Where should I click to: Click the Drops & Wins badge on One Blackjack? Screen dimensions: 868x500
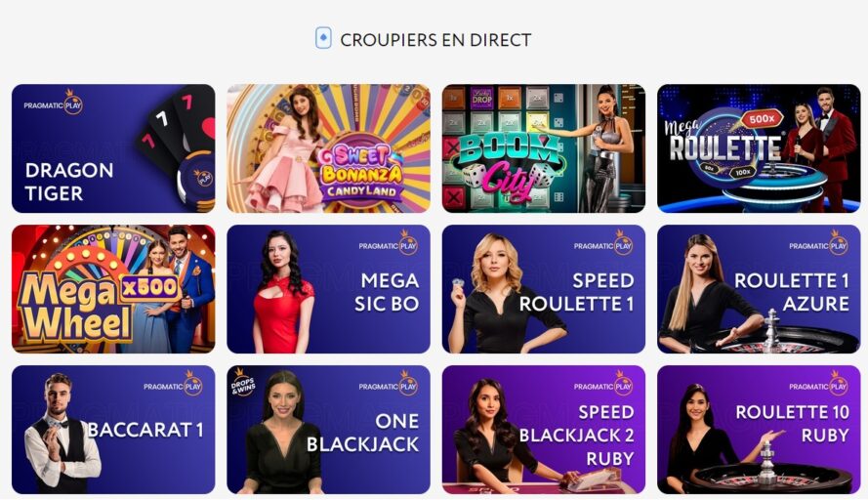(x=243, y=383)
